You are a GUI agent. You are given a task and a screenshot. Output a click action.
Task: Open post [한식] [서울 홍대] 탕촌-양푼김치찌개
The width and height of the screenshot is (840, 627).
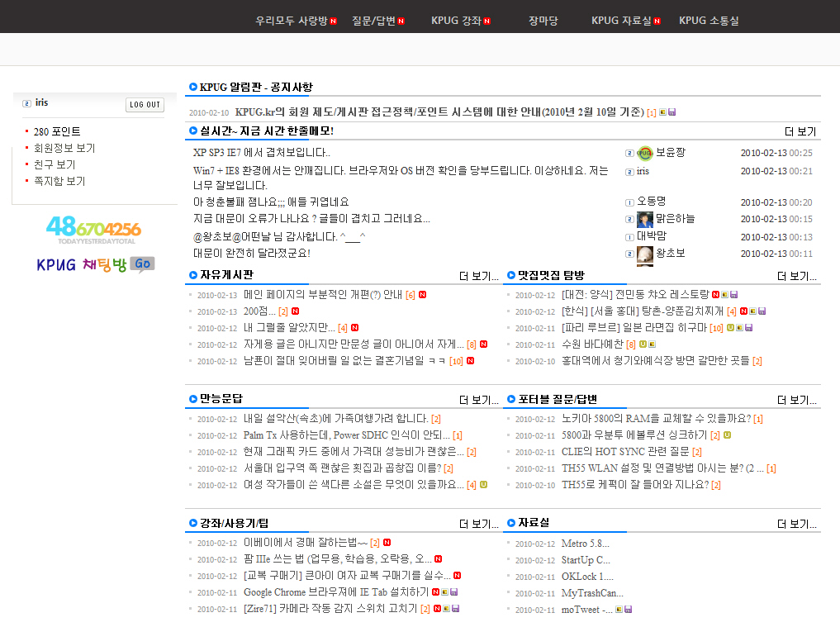(643, 311)
